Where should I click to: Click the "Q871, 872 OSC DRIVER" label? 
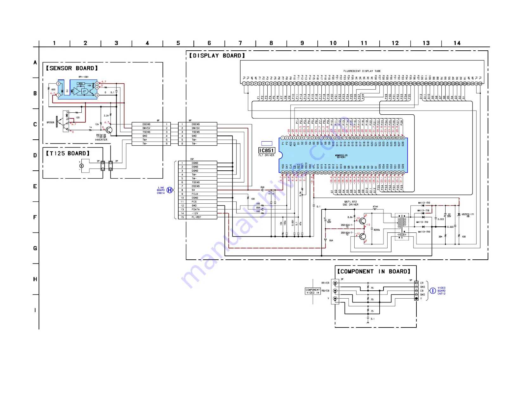coord(351,203)
